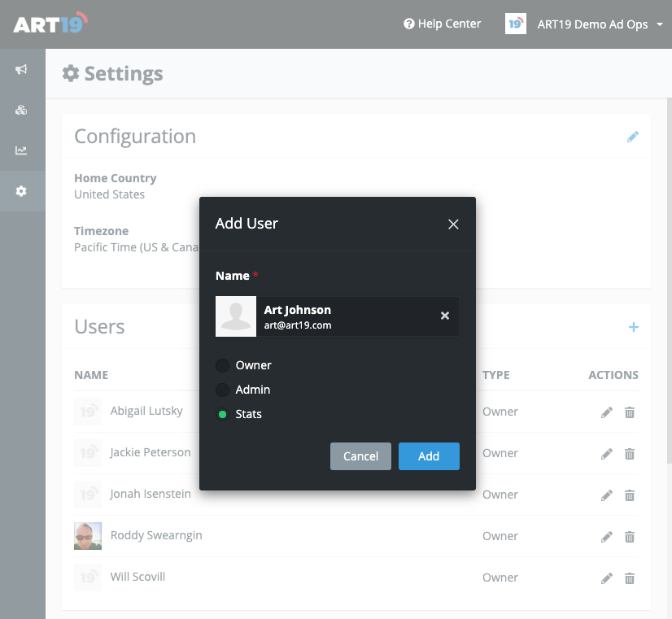Click the plus icon to add user
The width and height of the screenshot is (672, 619).
coord(633,327)
